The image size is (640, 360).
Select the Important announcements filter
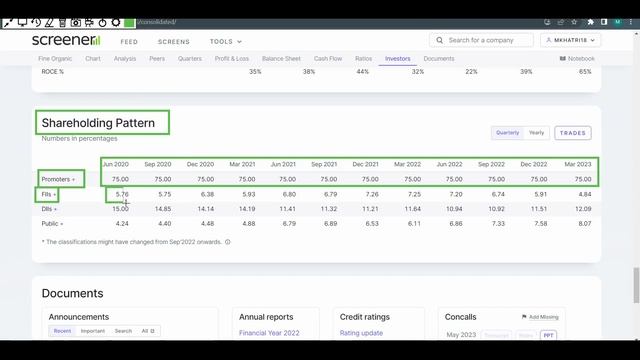coord(93,331)
